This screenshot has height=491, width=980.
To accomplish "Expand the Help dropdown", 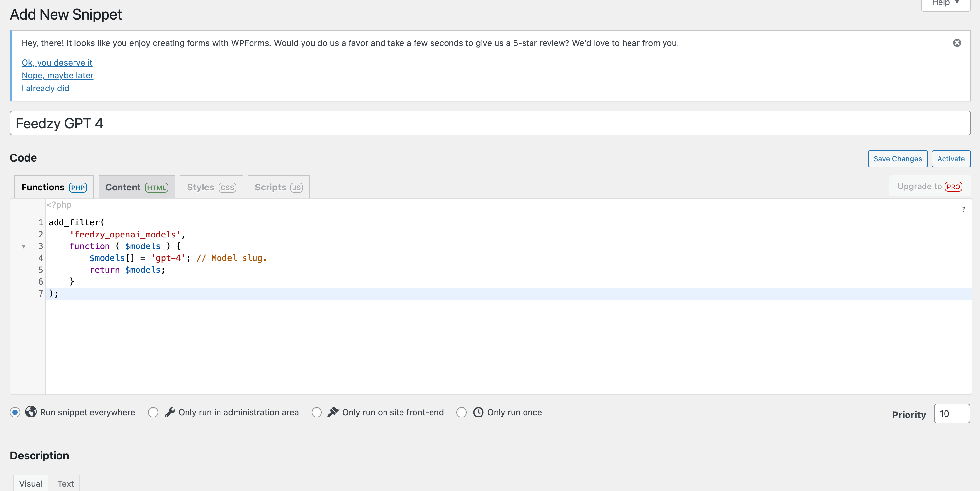I will click(945, 4).
